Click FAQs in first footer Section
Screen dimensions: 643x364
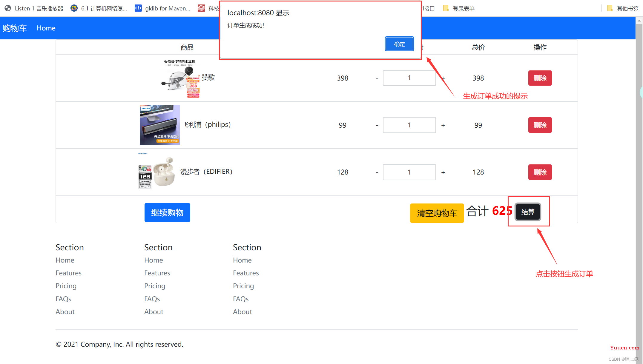63,299
